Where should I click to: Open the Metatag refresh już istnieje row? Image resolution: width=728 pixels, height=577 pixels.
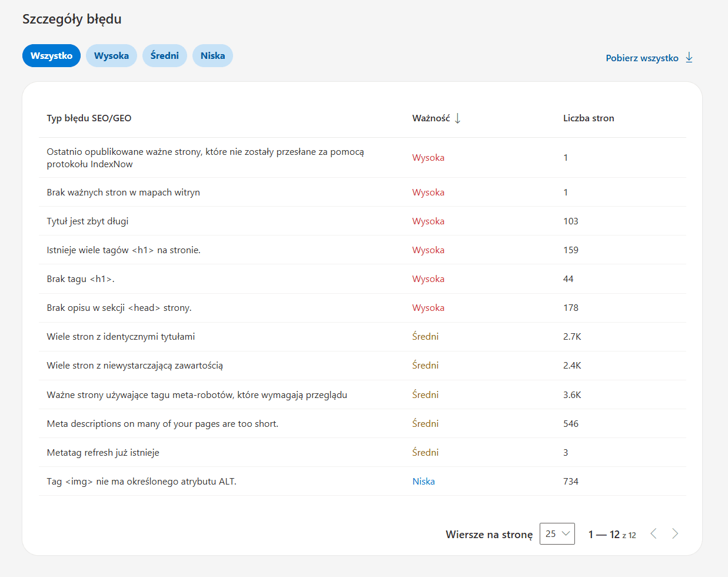pyautogui.click(x=363, y=453)
